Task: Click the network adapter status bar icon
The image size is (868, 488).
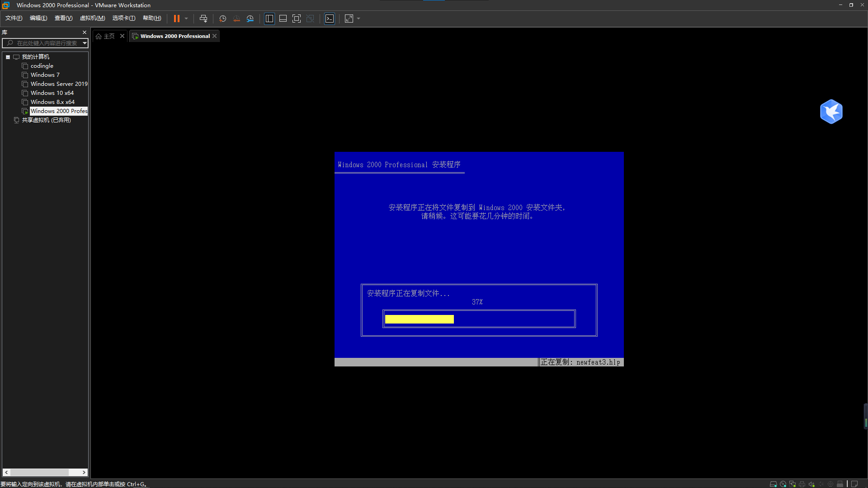Action: click(793, 484)
